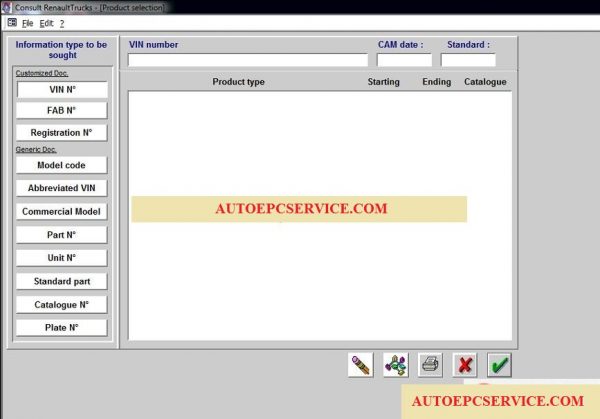Open the ? help menu
The image size is (600, 419).
click(62, 24)
